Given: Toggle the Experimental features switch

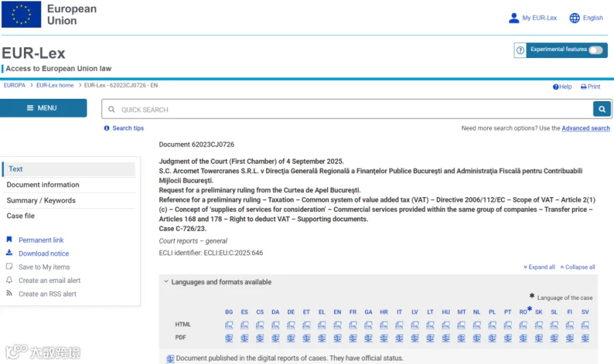Looking at the screenshot, I should [x=596, y=50].
